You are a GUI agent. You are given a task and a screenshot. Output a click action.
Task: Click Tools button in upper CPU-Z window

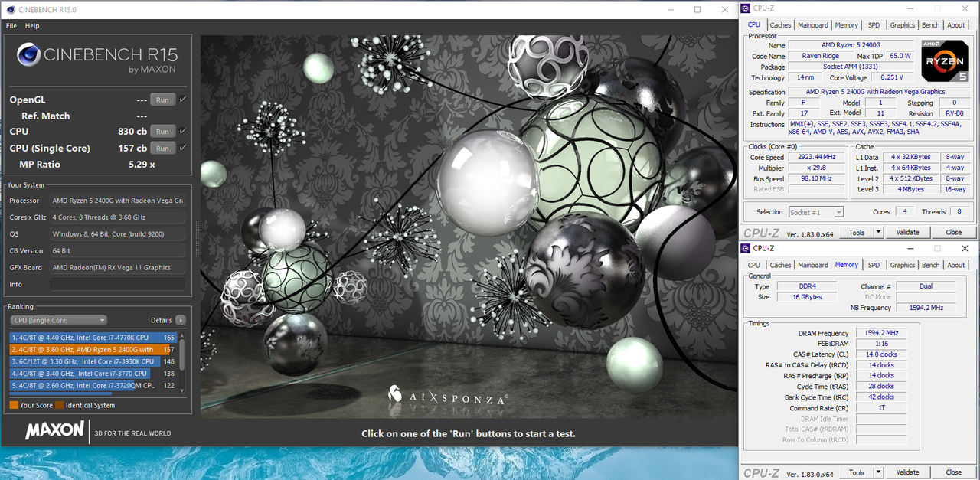857,233
